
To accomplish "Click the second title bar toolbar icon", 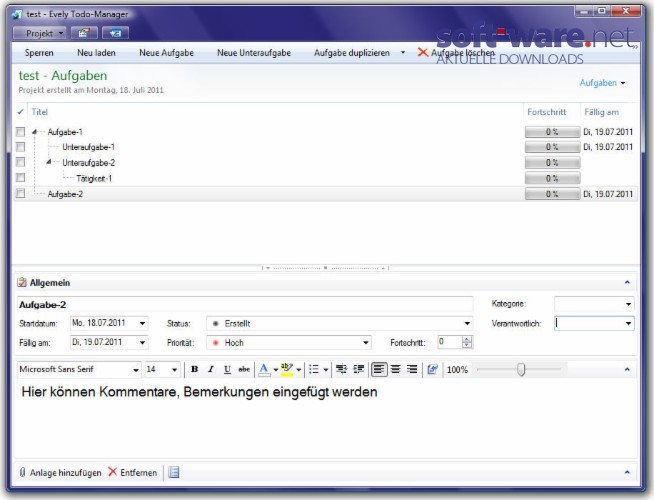I will (84, 33).
